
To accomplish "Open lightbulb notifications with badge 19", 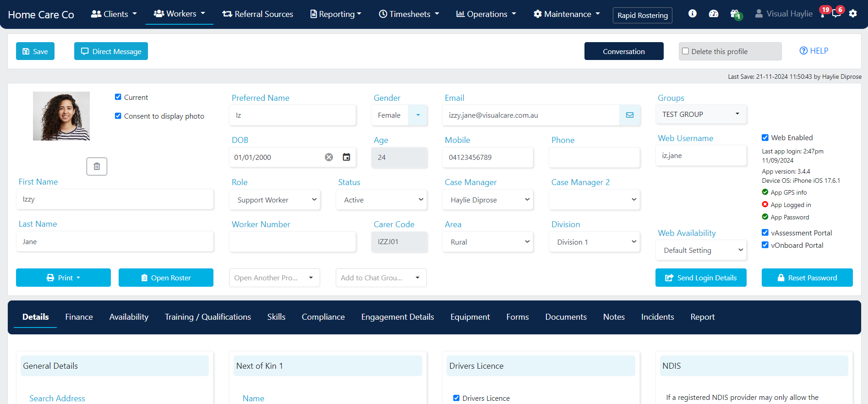I will [824, 12].
